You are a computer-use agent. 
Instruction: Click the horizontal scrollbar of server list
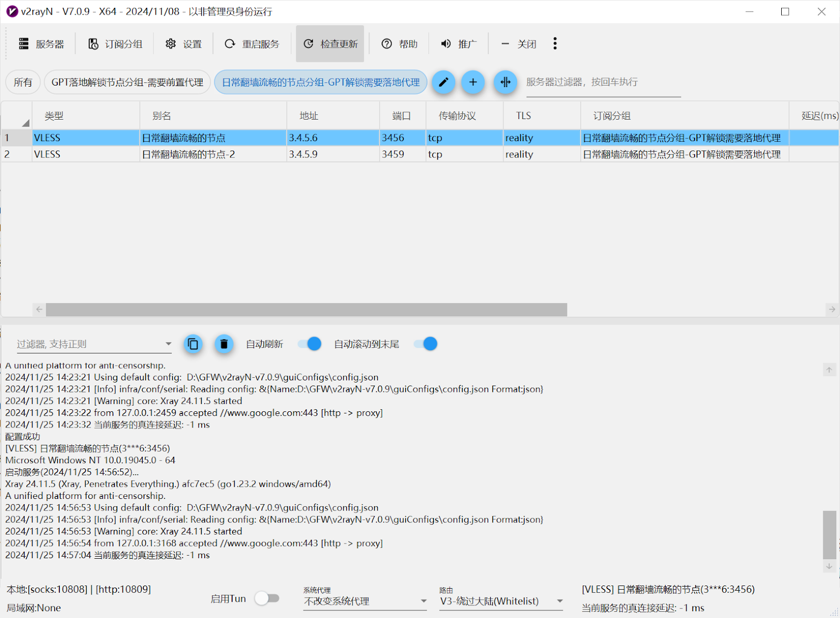coord(306,310)
